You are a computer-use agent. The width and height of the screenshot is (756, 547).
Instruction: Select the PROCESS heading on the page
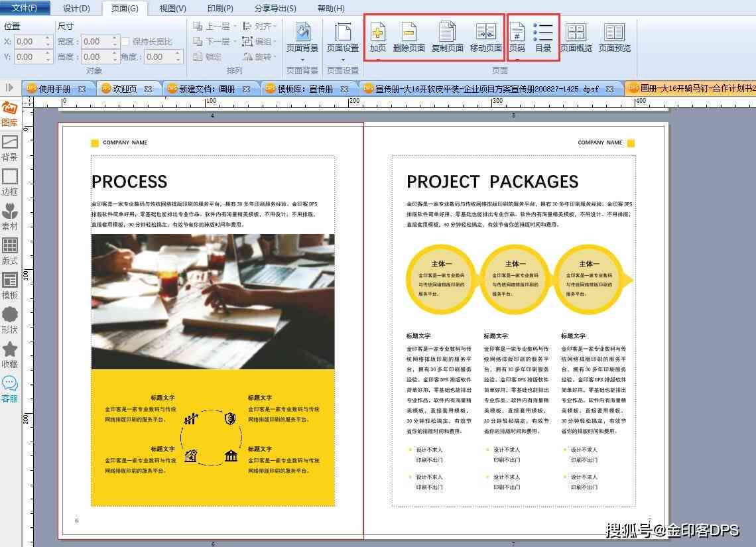pyautogui.click(x=129, y=182)
